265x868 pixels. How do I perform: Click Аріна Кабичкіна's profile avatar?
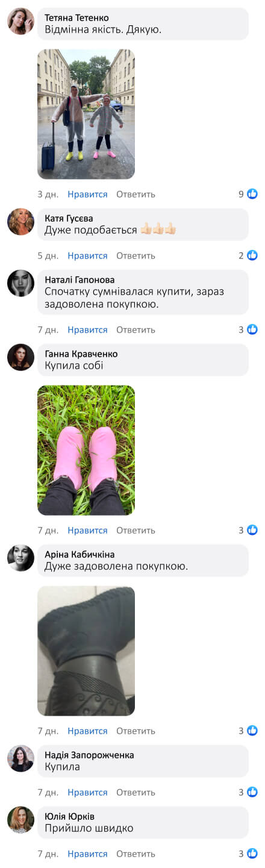point(20,558)
